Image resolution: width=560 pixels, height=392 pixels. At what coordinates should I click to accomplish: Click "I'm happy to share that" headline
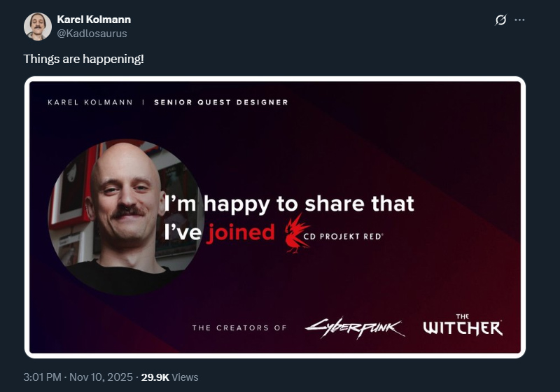point(289,204)
